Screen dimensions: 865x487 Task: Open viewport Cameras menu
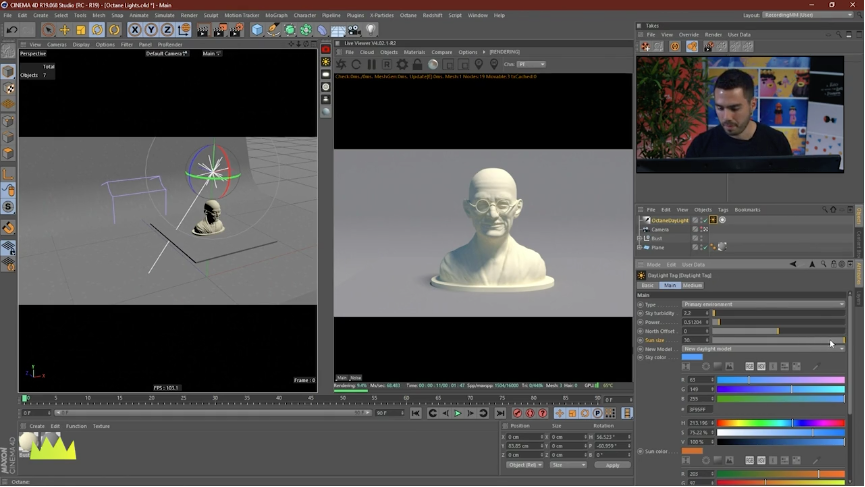pyautogui.click(x=56, y=45)
